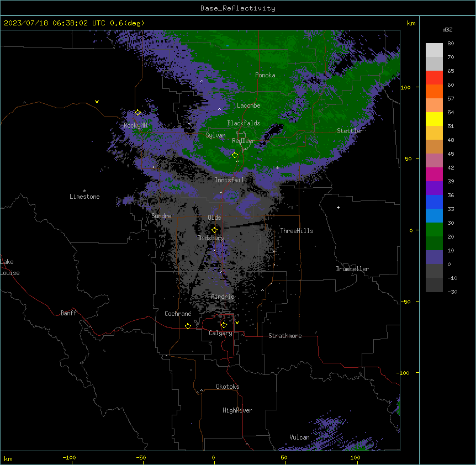Click the km unit label beside the timestamp row
This screenshot has width=476, height=465.
[x=411, y=23]
